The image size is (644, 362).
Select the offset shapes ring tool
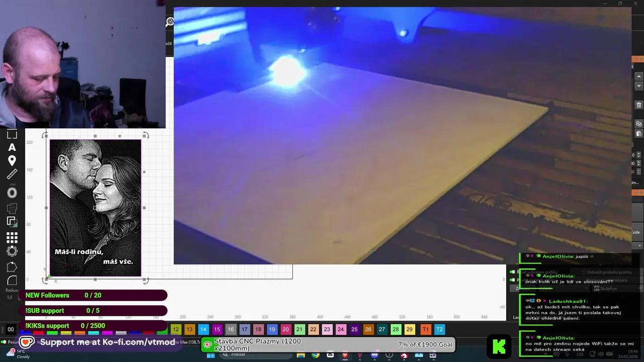[12, 193]
